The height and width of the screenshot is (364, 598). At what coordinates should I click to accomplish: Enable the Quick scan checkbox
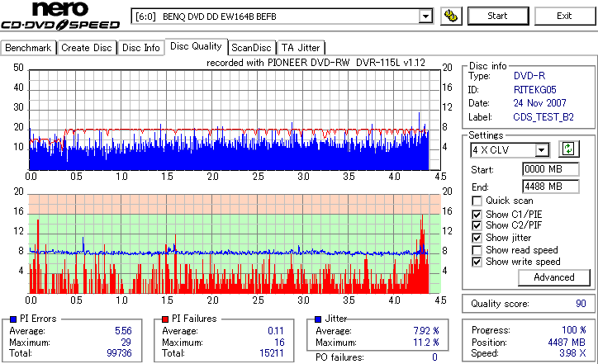(477, 201)
